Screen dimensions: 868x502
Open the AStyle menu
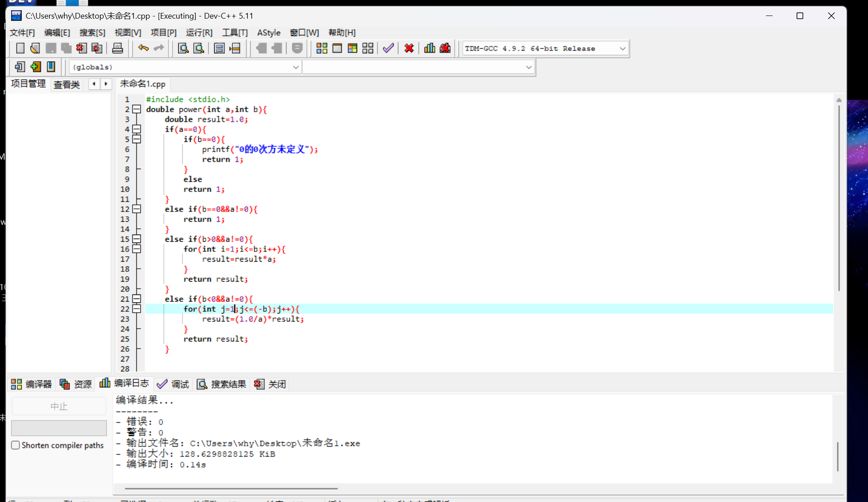[269, 33]
